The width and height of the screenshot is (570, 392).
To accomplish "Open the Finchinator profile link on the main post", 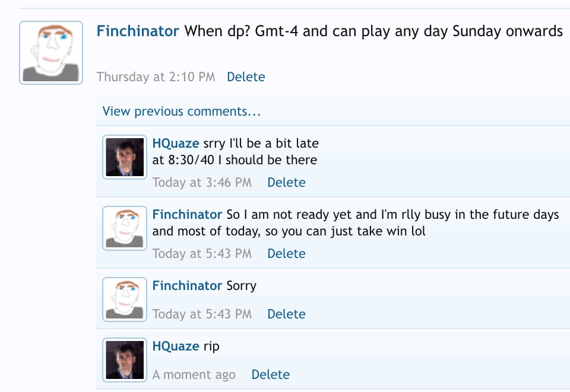I will coord(138,31).
